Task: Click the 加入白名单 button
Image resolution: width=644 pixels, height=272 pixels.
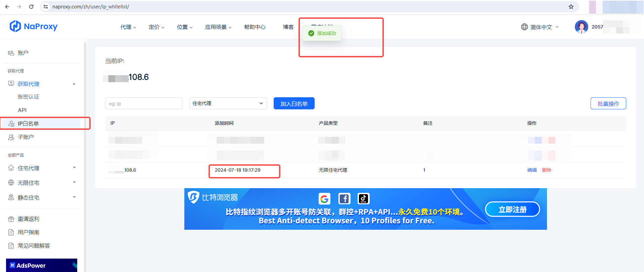Action: (x=294, y=103)
